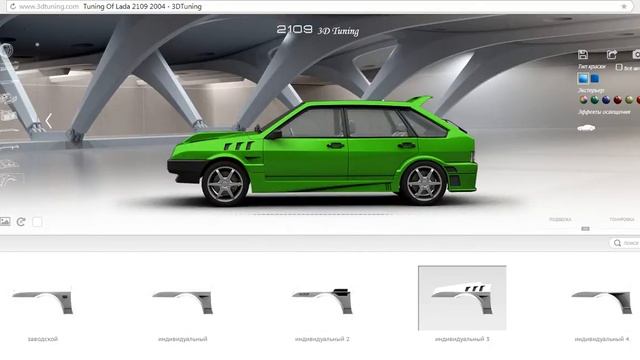Click the заводской label text

[43, 339]
